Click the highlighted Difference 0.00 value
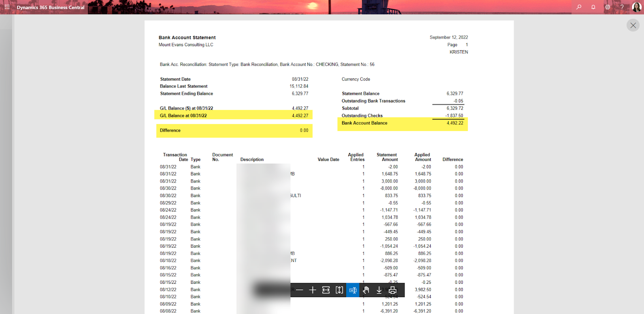644x314 pixels. coord(304,130)
